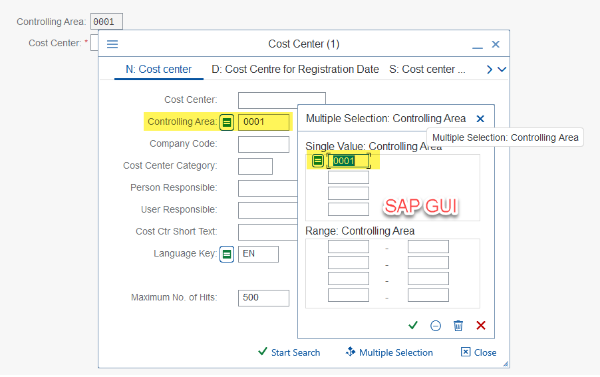
Task: Switch to the N: Cost center tab
Action: click(158, 69)
